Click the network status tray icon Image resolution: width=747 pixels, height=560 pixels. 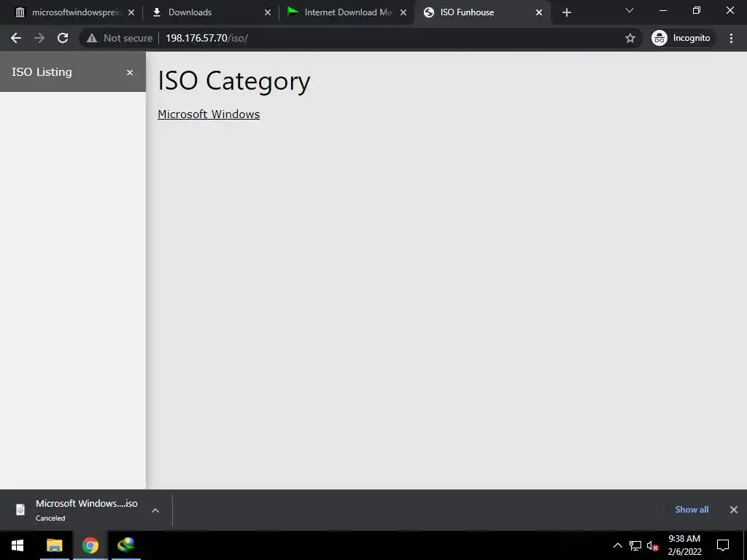(x=635, y=545)
